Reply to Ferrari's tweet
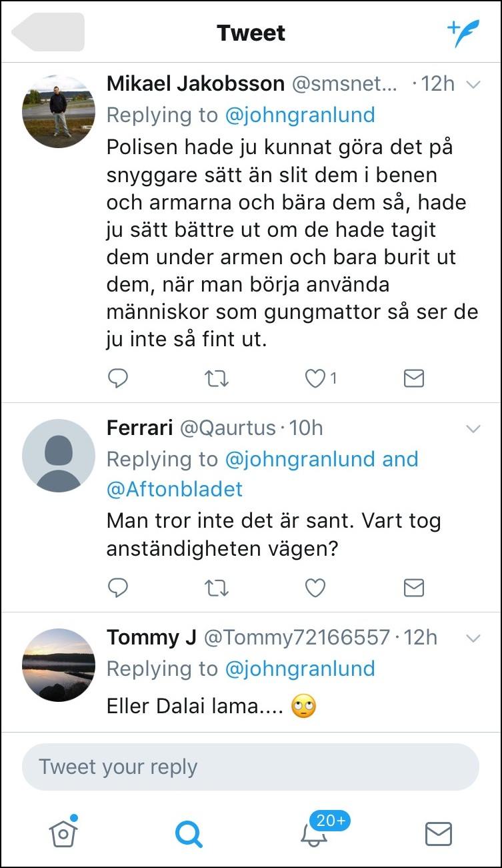The image size is (502, 868). 117,588
